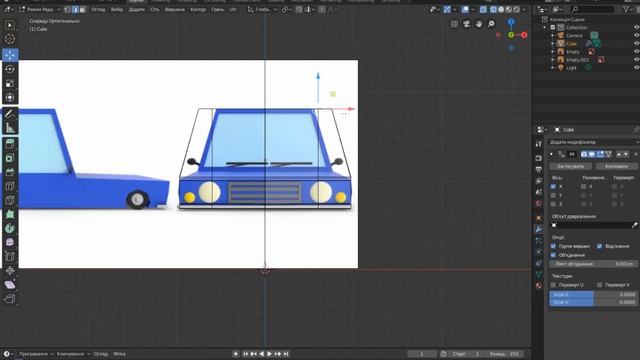Click the Застосувати apply button
The width and height of the screenshot is (640, 360).
click(x=570, y=166)
